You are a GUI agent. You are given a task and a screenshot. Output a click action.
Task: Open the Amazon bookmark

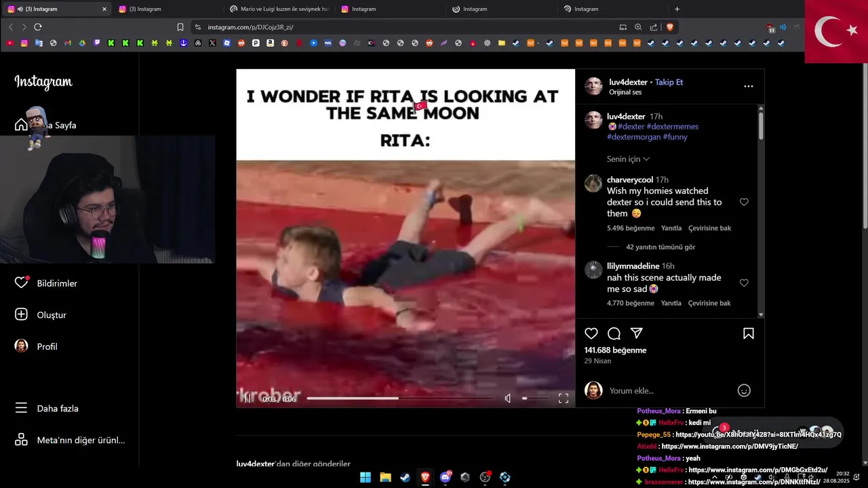[270, 43]
